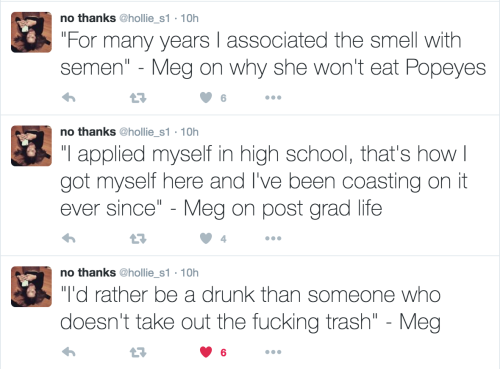The width and height of the screenshot is (500, 369).
Task: Open the 10h timestamp on the first tweet
Action: 190,18
